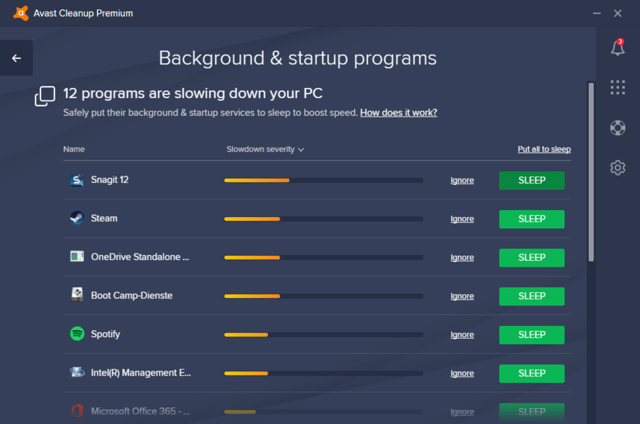Screen dimensions: 640x424
Task: Open the How does it work link
Action: pyautogui.click(x=398, y=113)
